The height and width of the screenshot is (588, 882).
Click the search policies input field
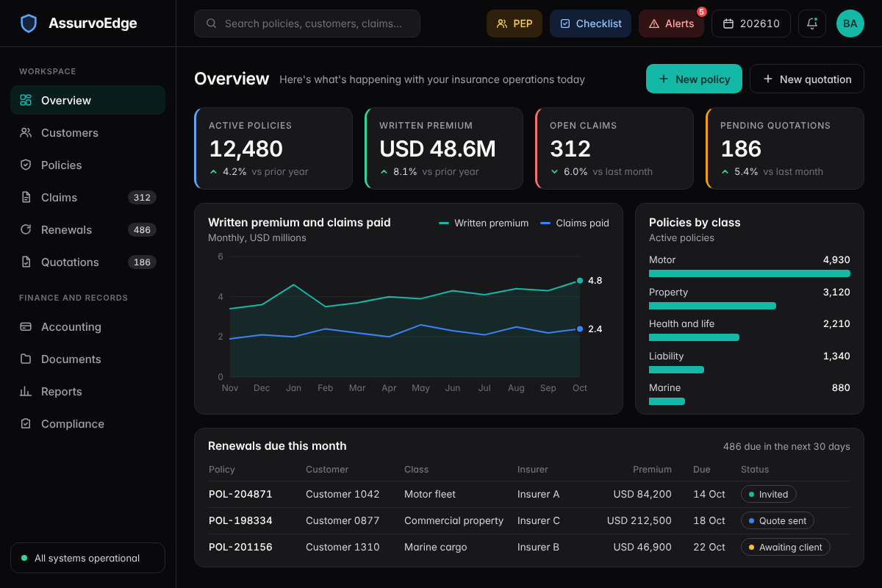[x=307, y=24]
